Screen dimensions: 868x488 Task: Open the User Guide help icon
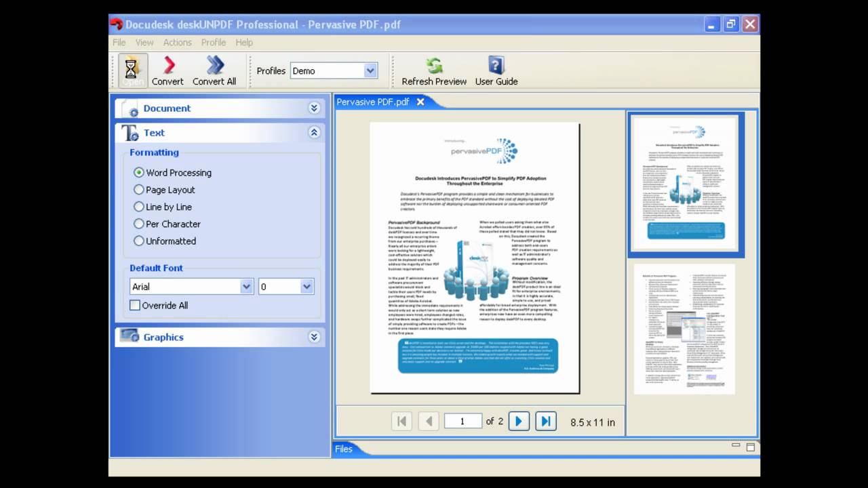point(496,65)
